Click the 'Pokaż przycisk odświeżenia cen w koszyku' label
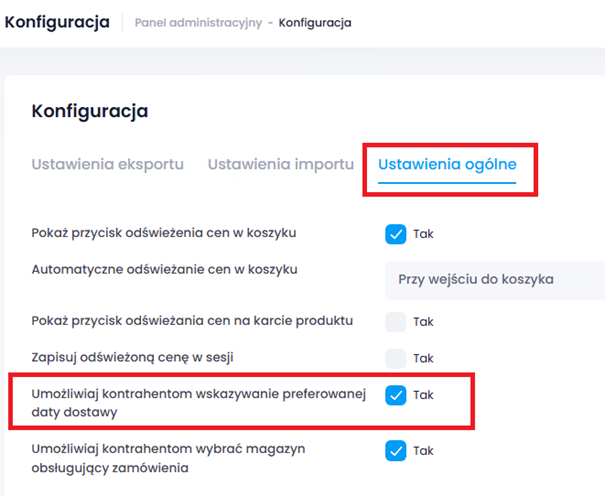This screenshot has width=605, height=496. 164,233
